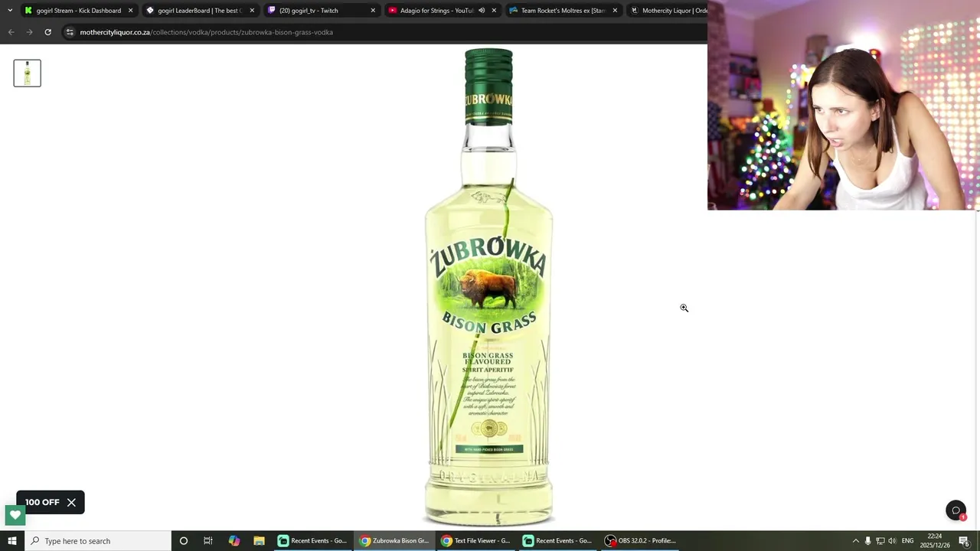Image resolution: width=980 pixels, height=551 pixels.
Task: Open clock showing 22:24
Action: [x=935, y=541]
